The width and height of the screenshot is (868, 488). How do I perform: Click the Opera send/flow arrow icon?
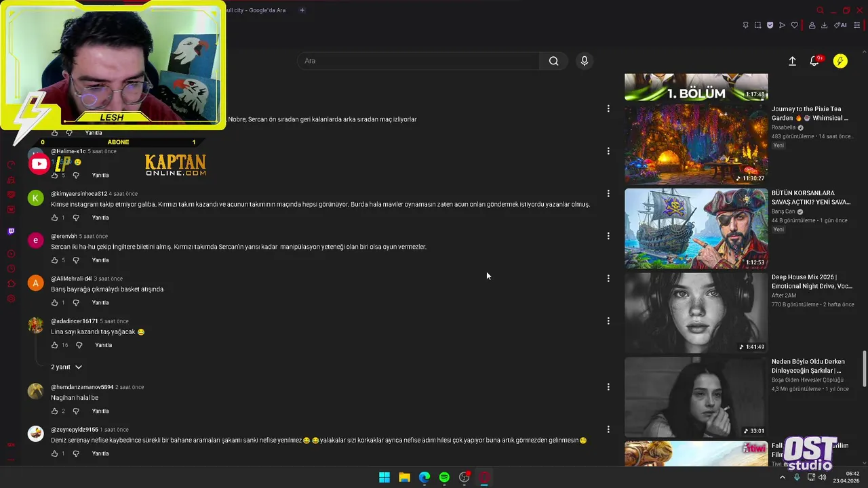pos(782,25)
